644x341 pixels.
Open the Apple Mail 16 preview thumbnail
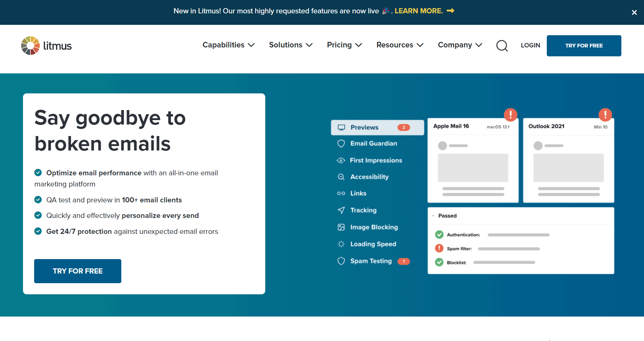(x=473, y=160)
